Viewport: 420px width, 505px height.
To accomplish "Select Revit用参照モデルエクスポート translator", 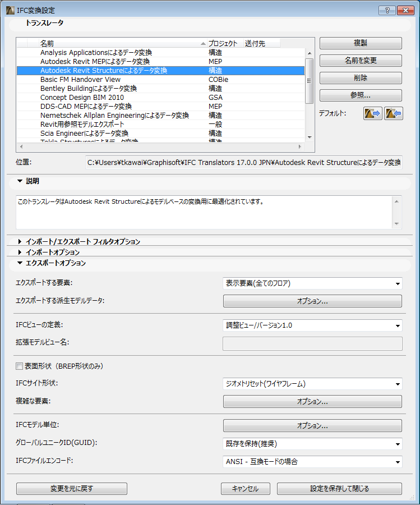I will pyautogui.click(x=160, y=125).
